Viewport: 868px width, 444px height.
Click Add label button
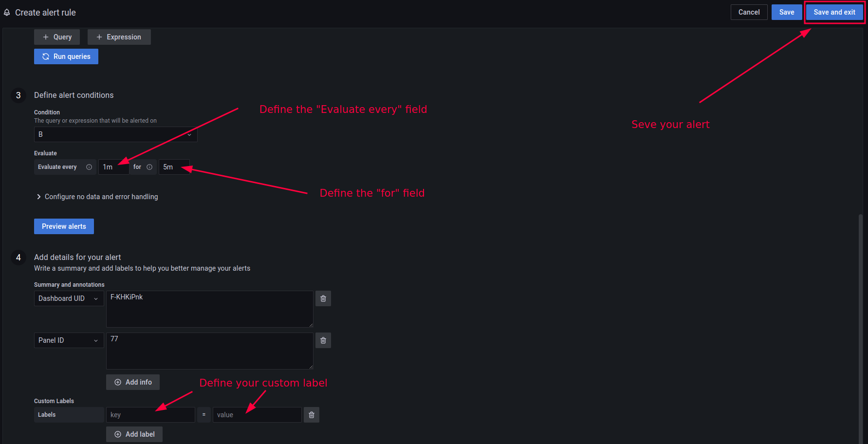click(x=134, y=434)
